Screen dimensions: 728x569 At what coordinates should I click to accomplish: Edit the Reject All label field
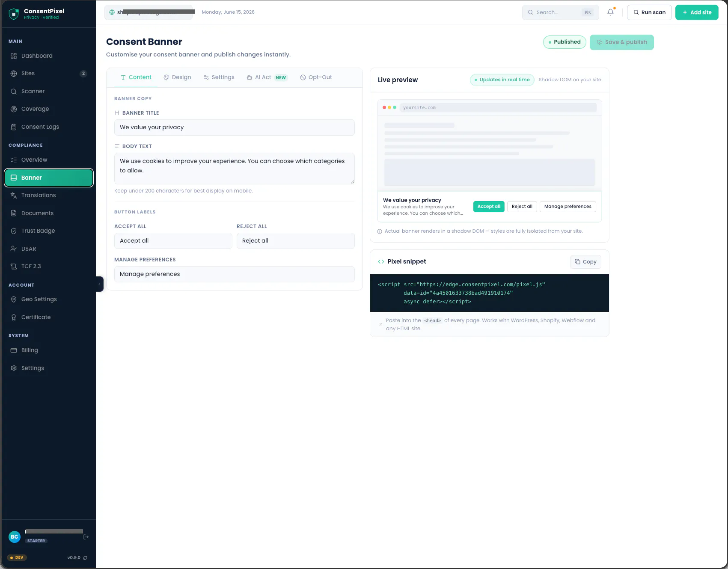pyautogui.click(x=296, y=241)
